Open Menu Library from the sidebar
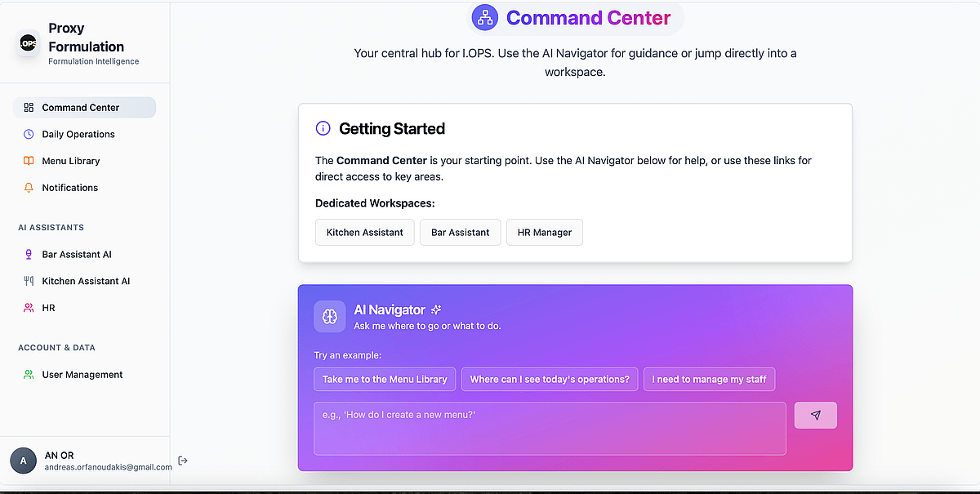The height and width of the screenshot is (494, 980). click(71, 161)
